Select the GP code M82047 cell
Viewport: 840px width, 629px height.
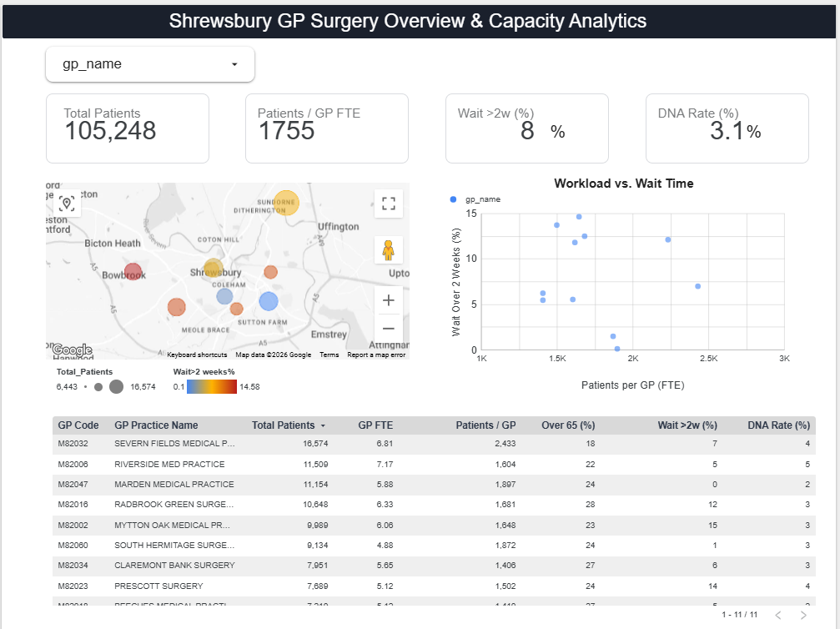[73, 485]
